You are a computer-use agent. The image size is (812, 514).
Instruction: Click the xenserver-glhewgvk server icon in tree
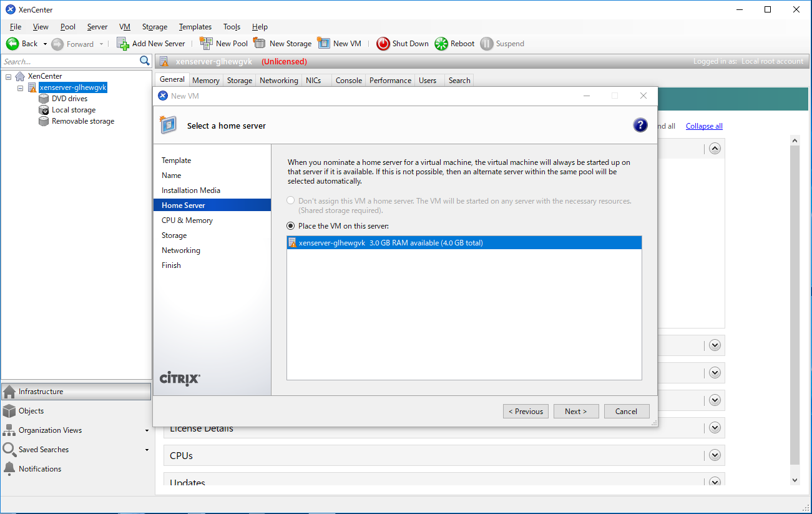[32, 87]
